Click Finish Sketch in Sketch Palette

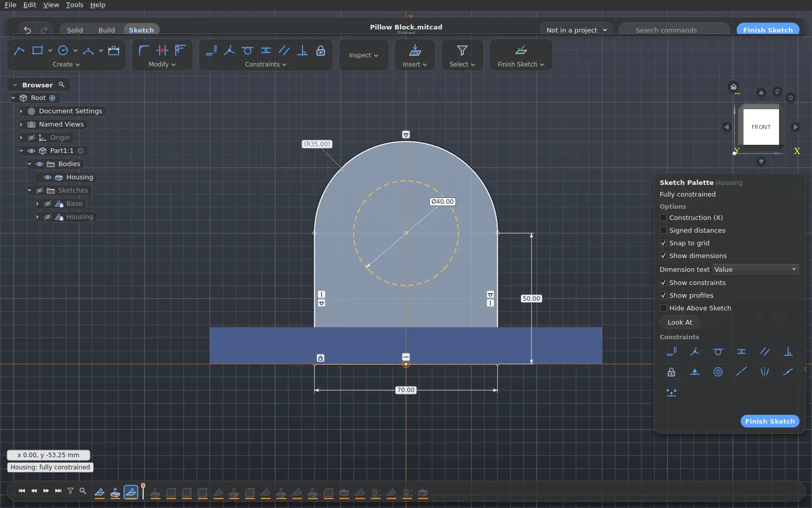click(x=770, y=421)
